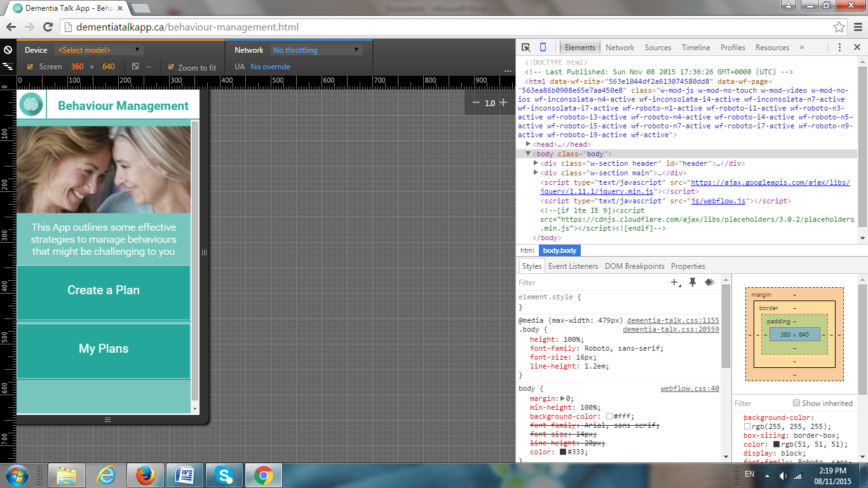Open the Timeline tab
Image resolution: width=868 pixels, height=488 pixels.
click(696, 48)
